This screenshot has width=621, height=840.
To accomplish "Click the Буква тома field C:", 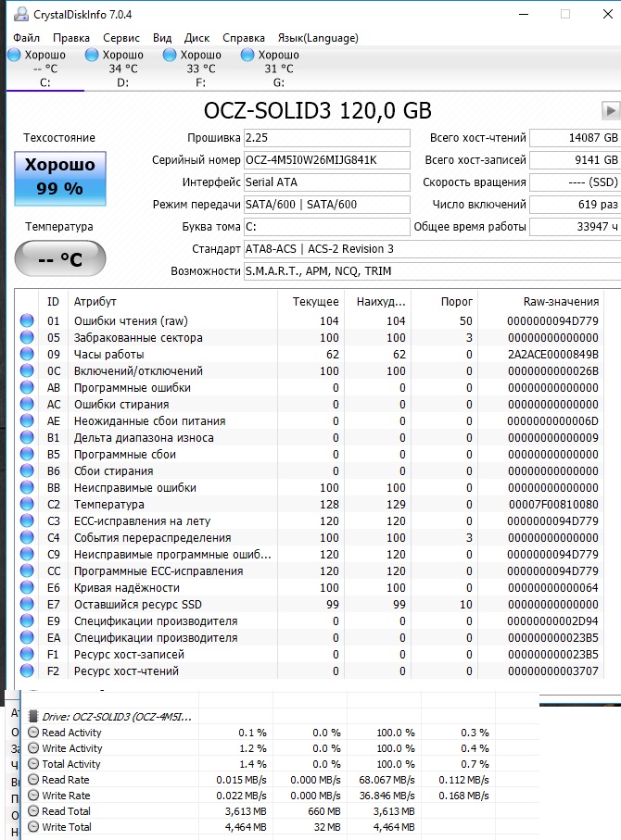I will (x=327, y=227).
